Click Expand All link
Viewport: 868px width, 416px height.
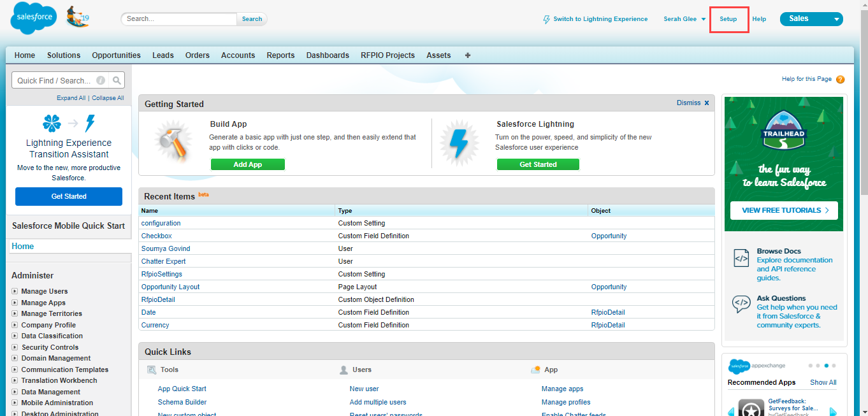(71, 98)
